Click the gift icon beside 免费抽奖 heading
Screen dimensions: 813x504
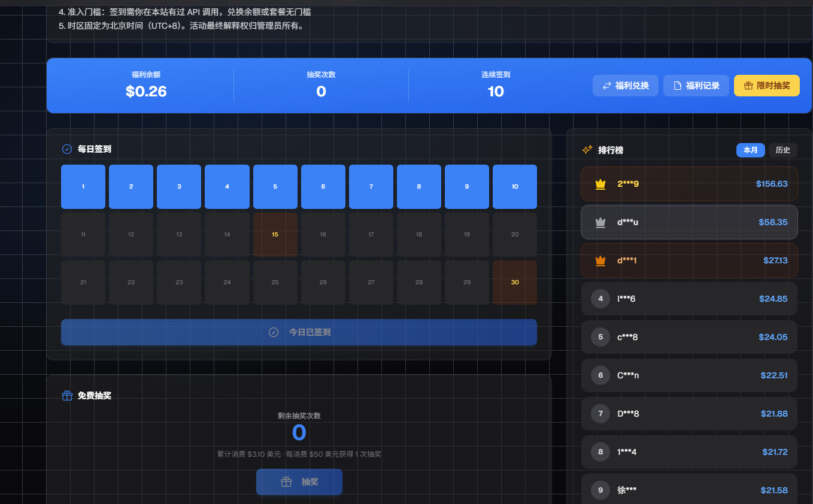pyautogui.click(x=67, y=396)
